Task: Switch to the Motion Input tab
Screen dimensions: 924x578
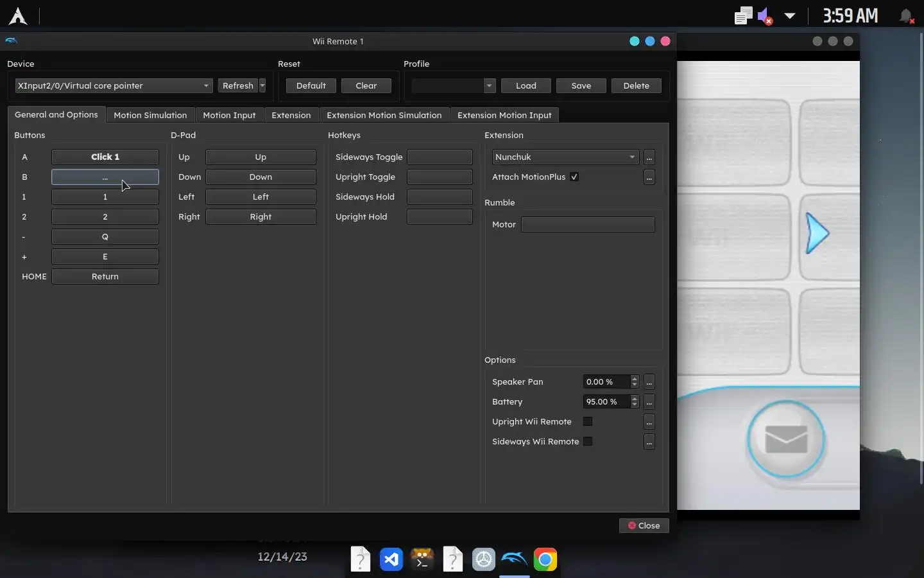Action: [229, 115]
